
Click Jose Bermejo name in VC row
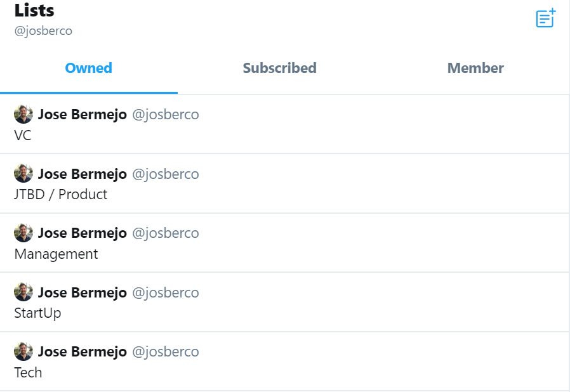82,115
